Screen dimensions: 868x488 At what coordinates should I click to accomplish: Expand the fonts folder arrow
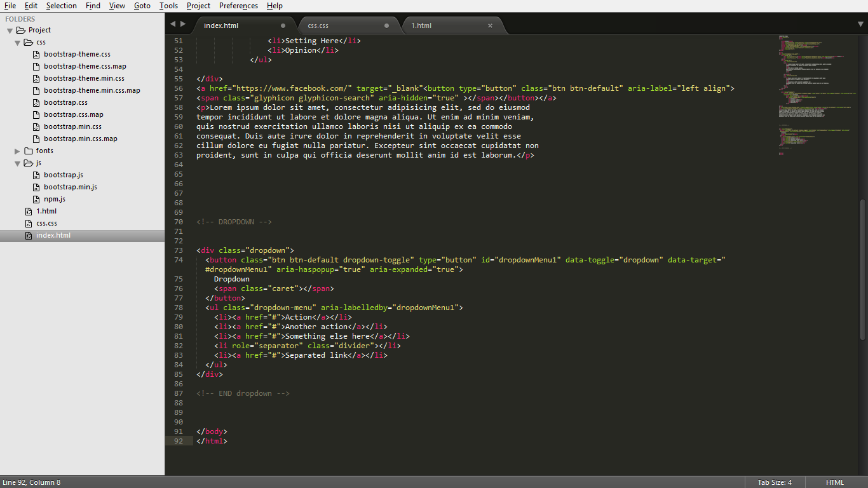(18, 151)
